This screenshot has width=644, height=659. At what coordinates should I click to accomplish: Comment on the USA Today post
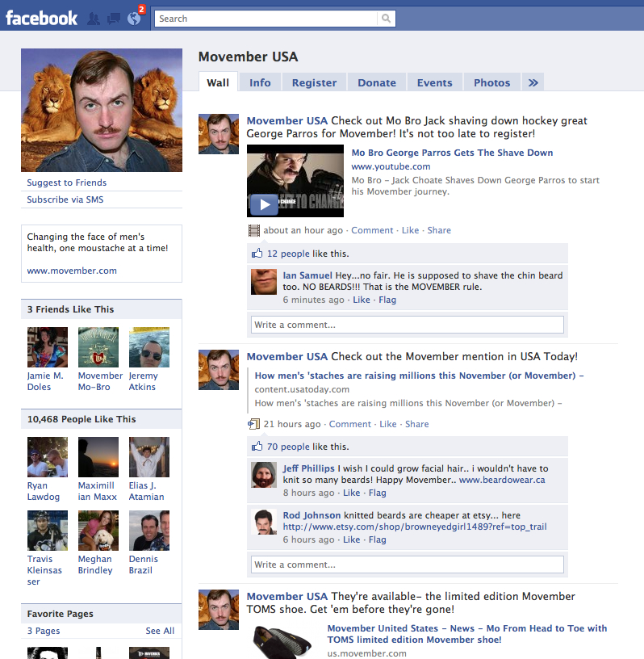coord(350,424)
